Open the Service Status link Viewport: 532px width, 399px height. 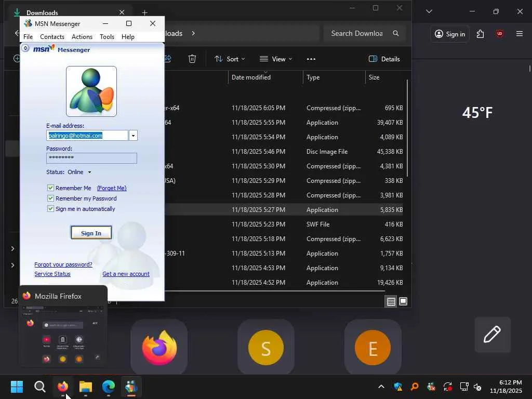(x=52, y=274)
